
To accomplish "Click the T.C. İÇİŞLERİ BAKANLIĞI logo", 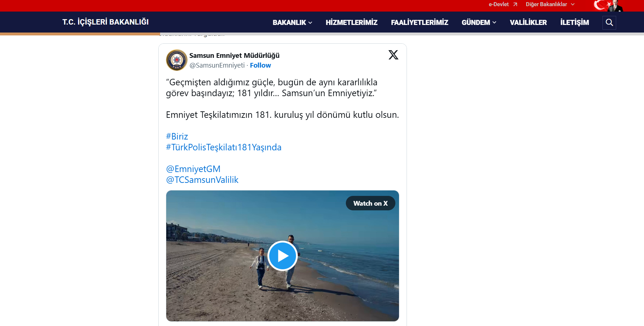I will pos(105,22).
